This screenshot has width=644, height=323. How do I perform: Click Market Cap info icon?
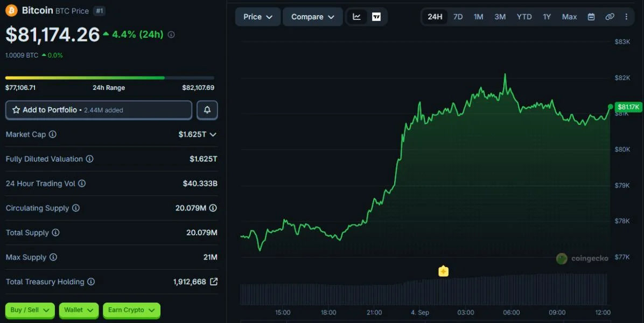53,134
